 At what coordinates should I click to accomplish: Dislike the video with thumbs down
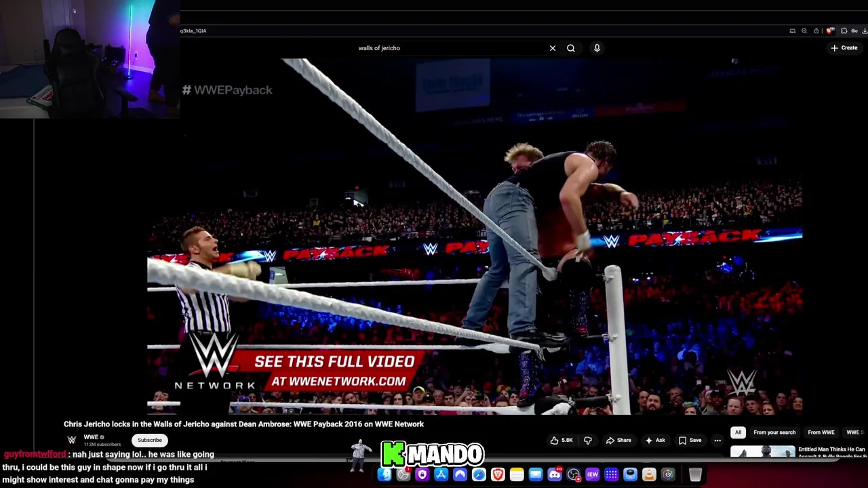click(x=588, y=441)
